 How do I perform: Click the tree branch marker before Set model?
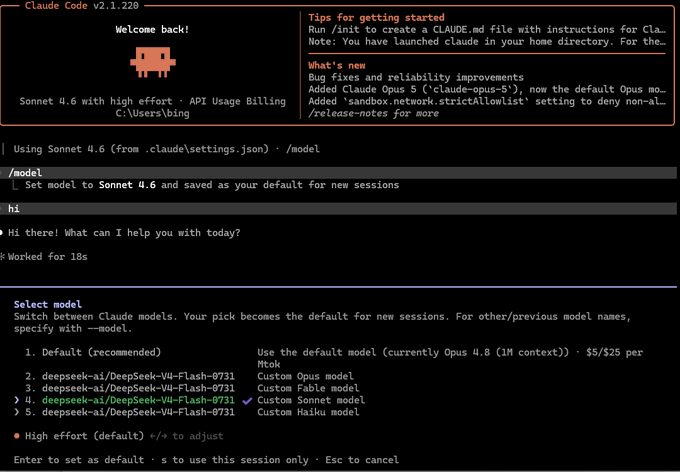coord(15,185)
